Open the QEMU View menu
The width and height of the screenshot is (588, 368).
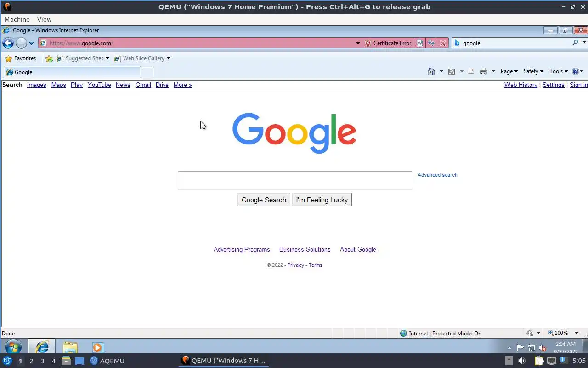point(44,19)
